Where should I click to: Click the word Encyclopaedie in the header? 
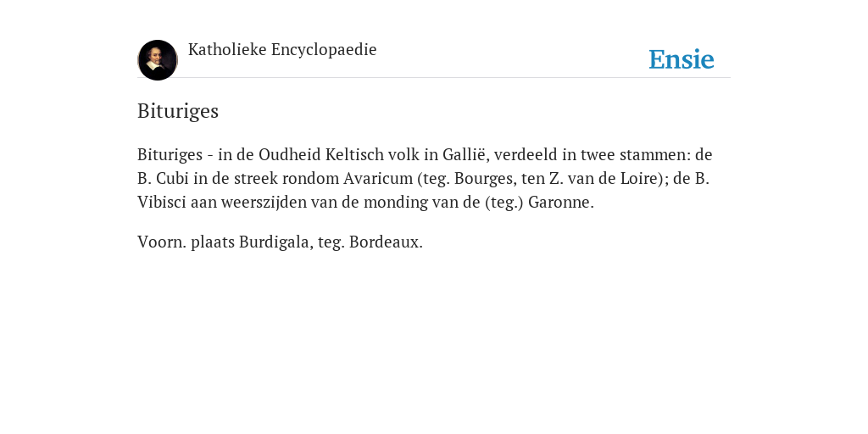pos(324,50)
